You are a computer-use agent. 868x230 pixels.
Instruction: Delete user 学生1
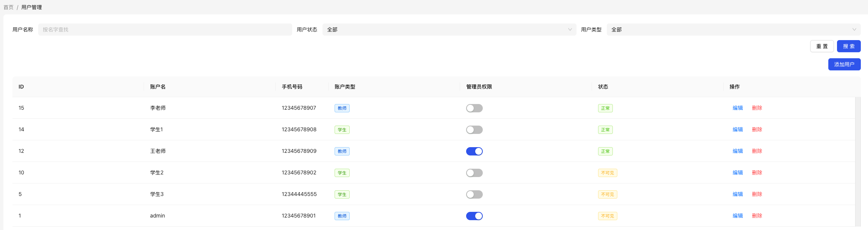click(x=757, y=129)
